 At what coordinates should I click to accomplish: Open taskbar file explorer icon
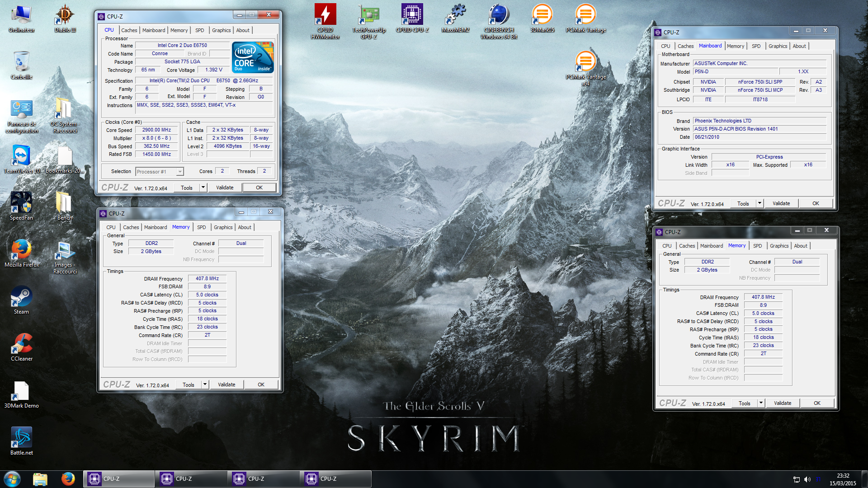coord(40,479)
